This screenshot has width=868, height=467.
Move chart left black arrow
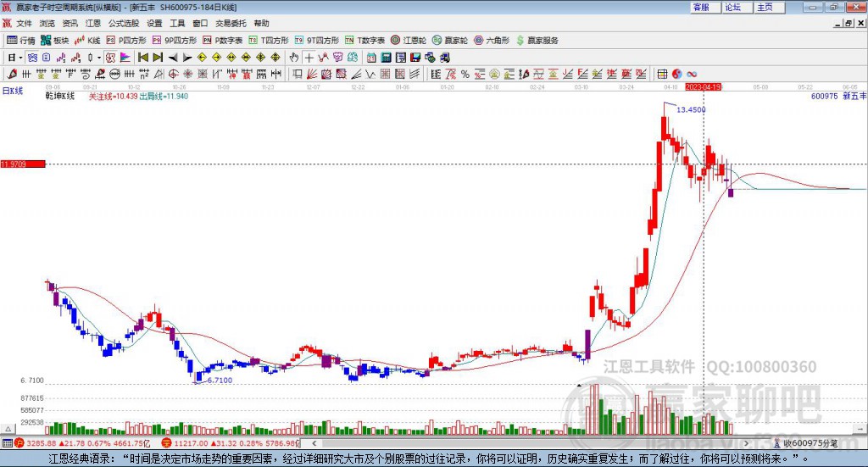pos(173,58)
